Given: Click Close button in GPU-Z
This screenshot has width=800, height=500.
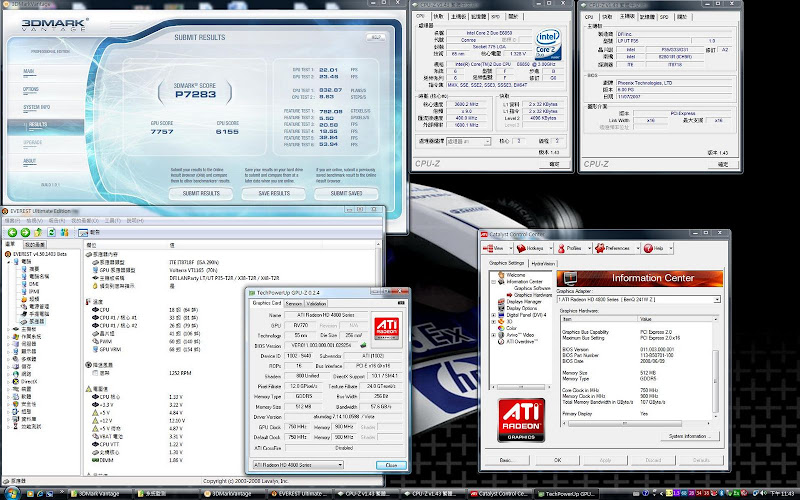Looking at the screenshot, I should (391, 465).
